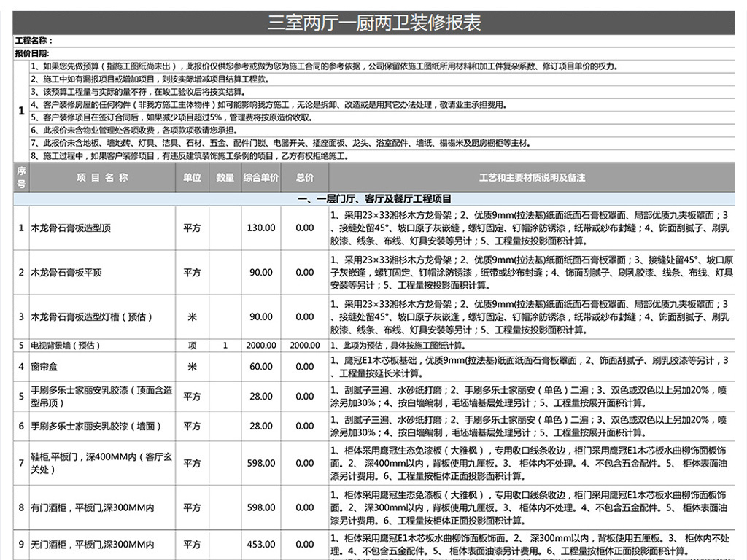Viewport: 747px width, 560px height.
Task: Click the 130.00 unit price cell
Action: [260, 228]
